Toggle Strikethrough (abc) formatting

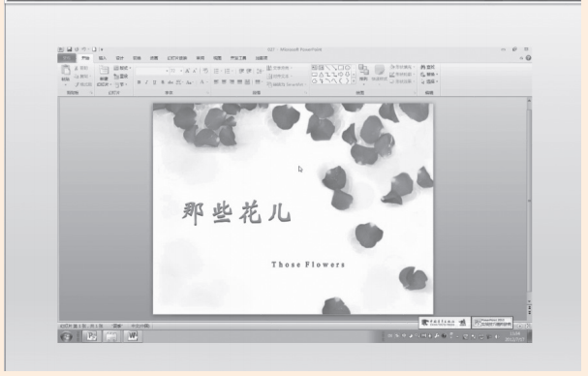[170, 82]
